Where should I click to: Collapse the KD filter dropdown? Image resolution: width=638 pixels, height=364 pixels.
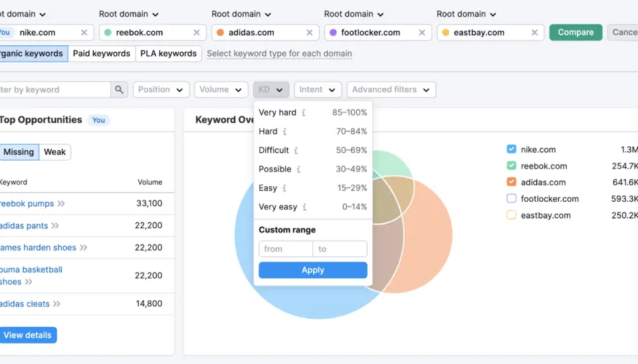(271, 90)
